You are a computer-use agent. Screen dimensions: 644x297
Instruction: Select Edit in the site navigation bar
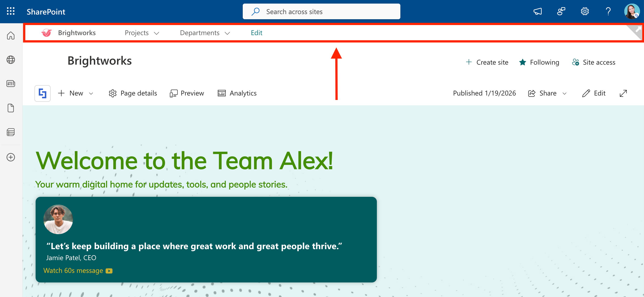coord(256,32)
